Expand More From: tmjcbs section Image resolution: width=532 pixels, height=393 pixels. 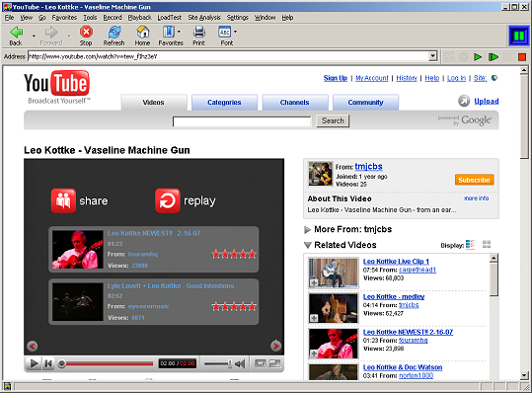307,230
